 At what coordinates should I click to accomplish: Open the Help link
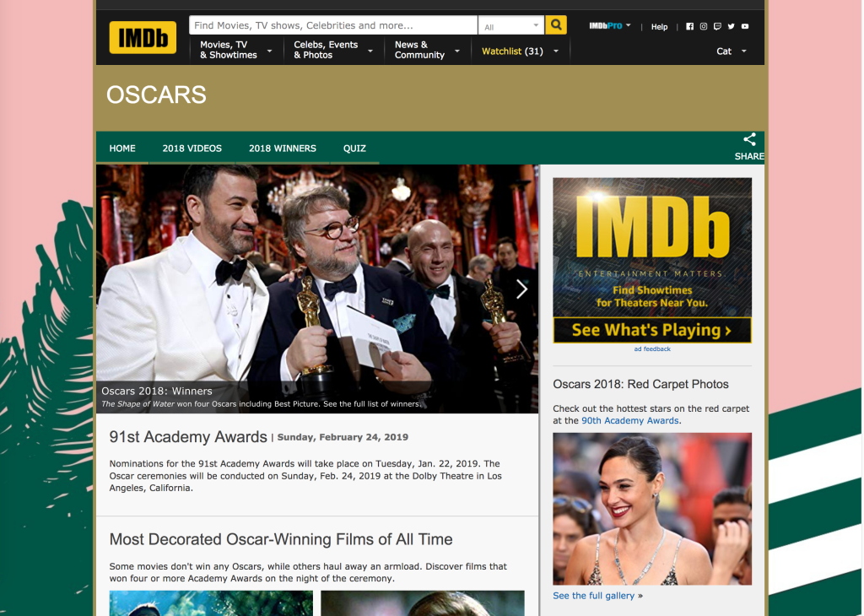659,26
